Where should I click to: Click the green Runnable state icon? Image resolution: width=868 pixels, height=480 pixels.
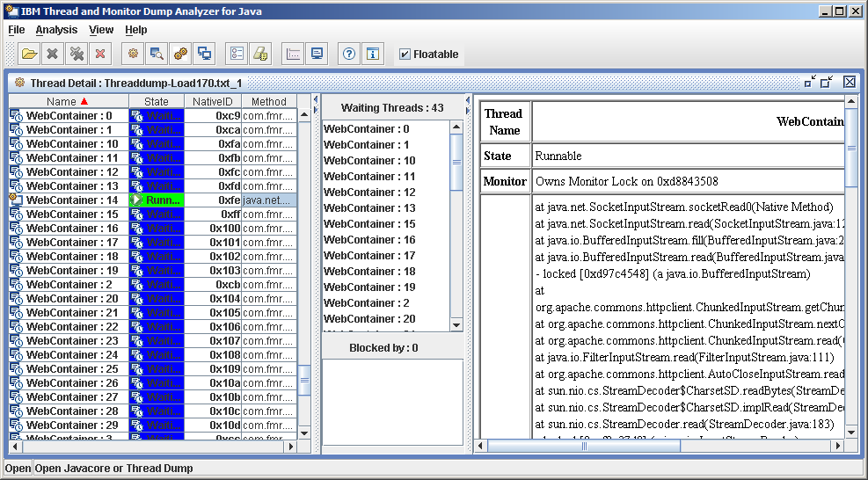[136, 200]
